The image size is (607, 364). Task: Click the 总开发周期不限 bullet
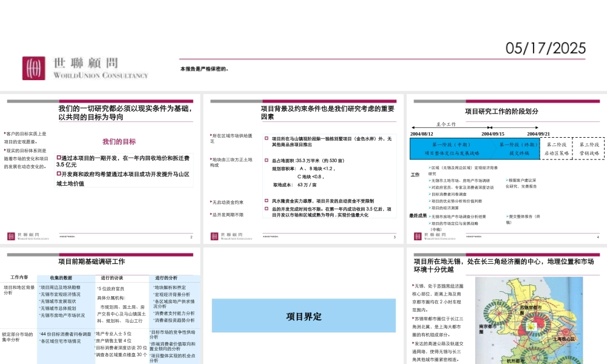click(227, 215)
